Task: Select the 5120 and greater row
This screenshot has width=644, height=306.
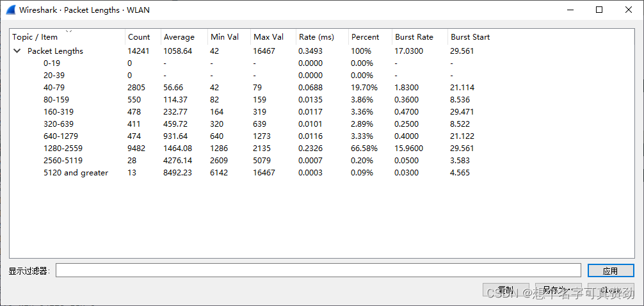Action: tap(322, 172)
